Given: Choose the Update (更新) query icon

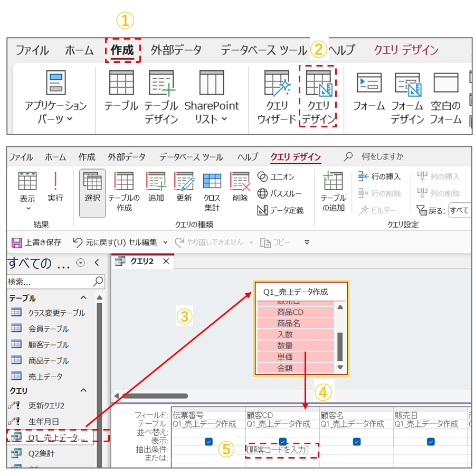Looking at the screenshot, I should click(184, 188).
